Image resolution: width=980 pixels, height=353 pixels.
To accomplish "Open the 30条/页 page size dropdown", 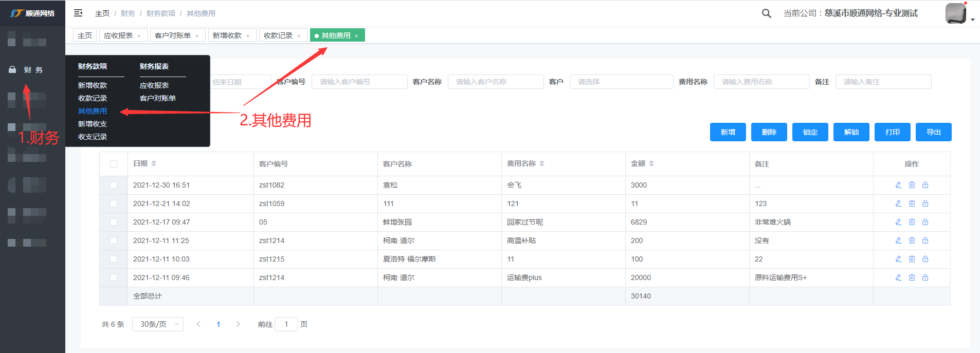I will pos(158,324).
